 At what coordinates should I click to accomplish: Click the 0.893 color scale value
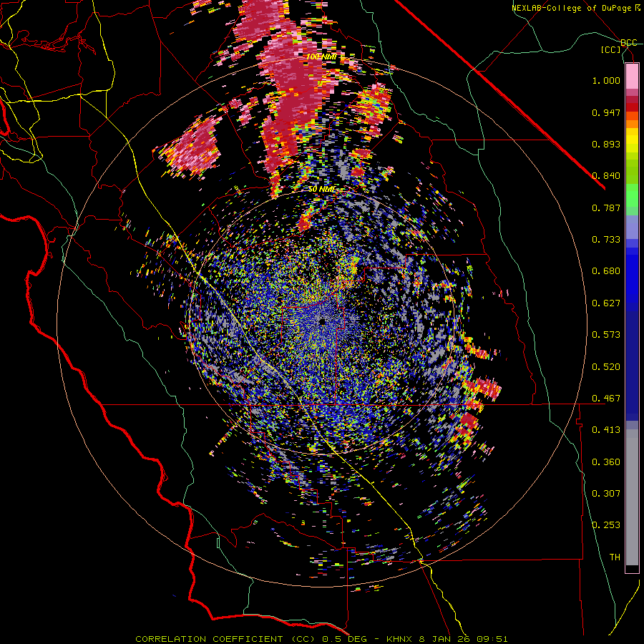pos(606,144)
